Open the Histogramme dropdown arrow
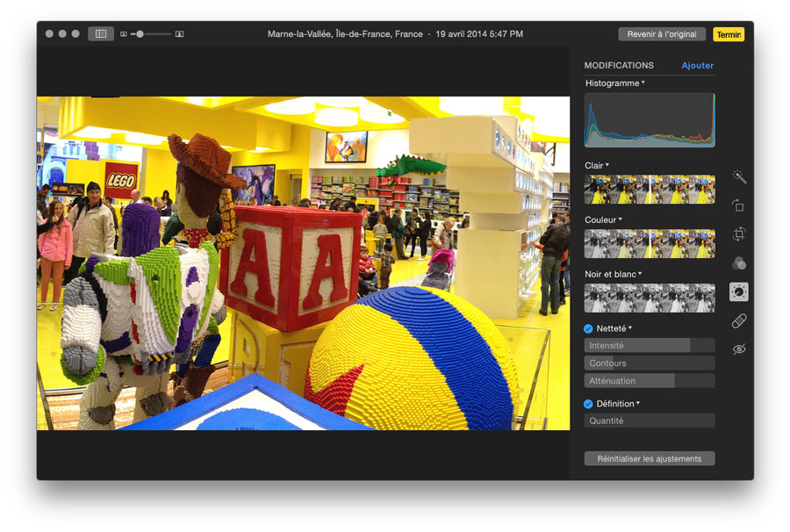 (643, 83)
